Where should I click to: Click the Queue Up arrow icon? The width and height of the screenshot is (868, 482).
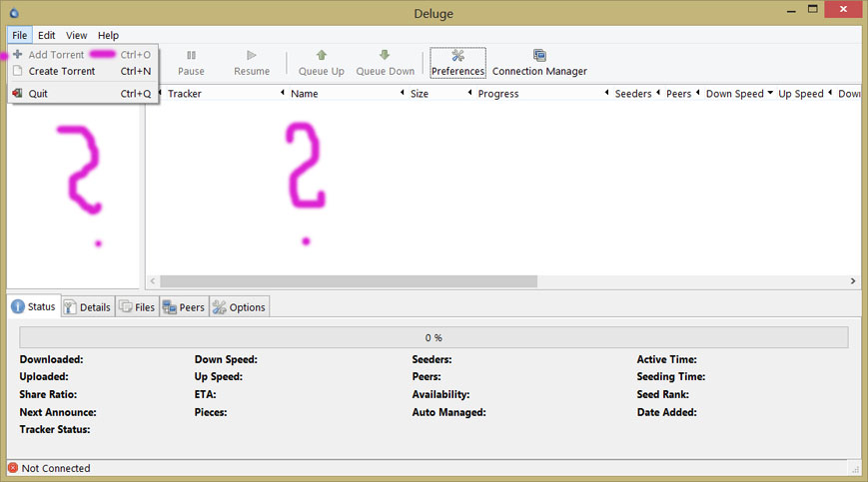tap(321, 55)
